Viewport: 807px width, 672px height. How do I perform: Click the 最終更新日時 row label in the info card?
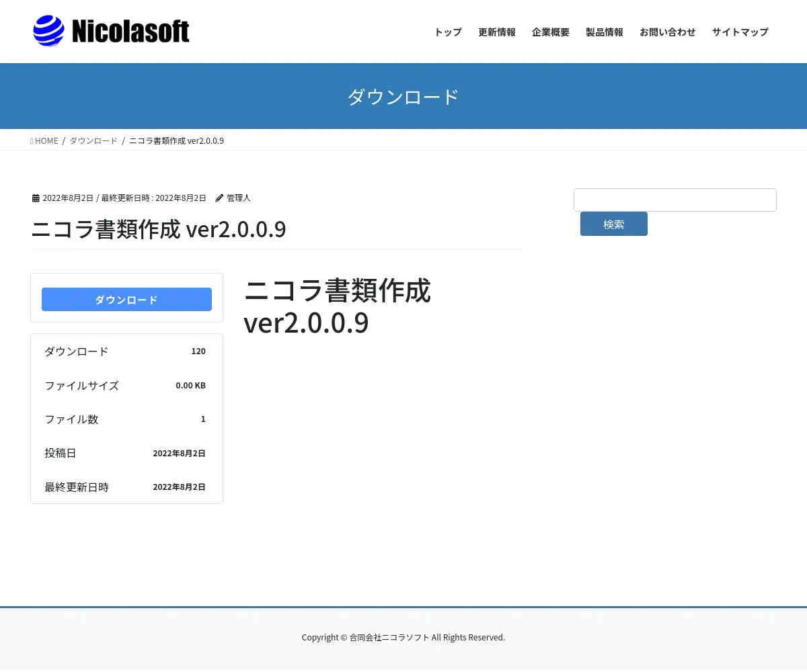tap(77, 487)
